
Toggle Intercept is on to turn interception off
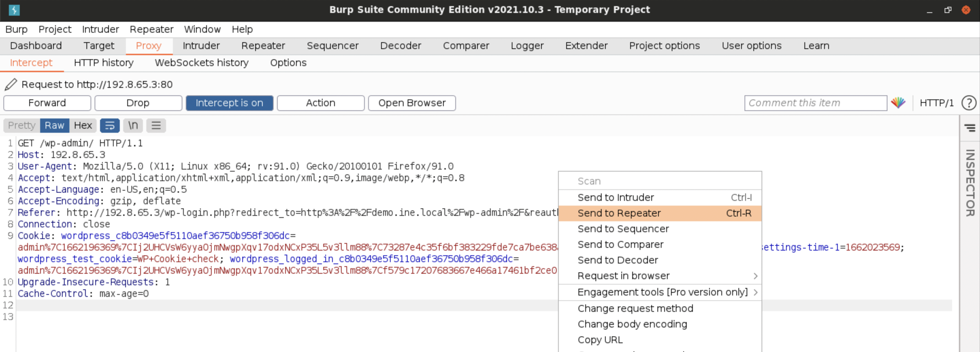click(x=229, y=103)
